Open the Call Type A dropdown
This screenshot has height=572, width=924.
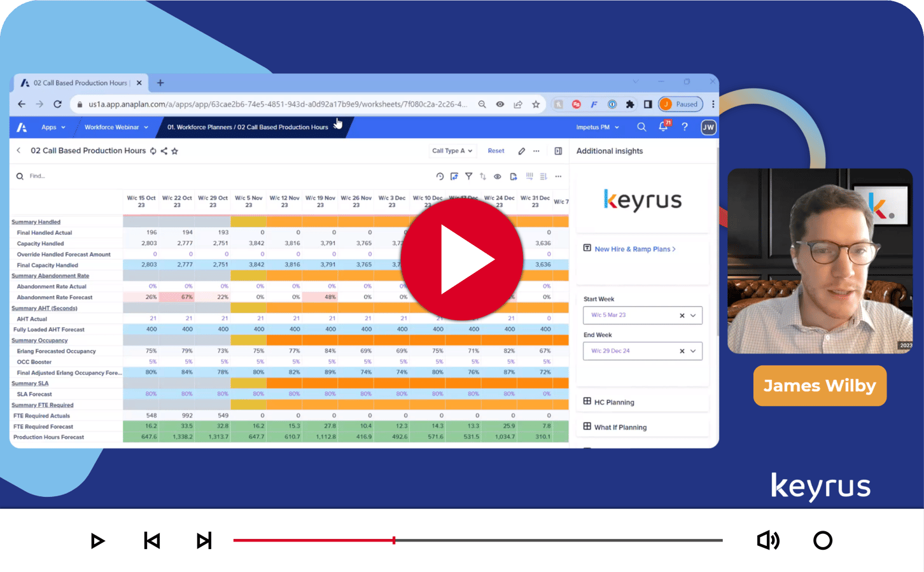[452, 151]
